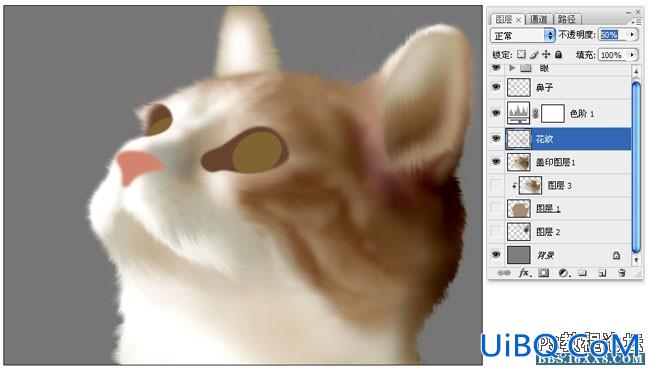Hide the 色阶 1 adjustment layer

(496, 113)
